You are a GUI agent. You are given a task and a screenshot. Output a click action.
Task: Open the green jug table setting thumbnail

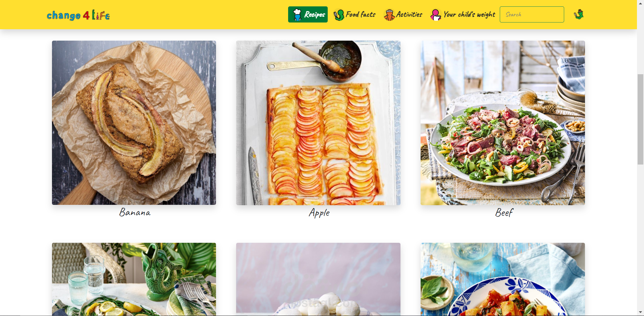click(x=134, y=279)
